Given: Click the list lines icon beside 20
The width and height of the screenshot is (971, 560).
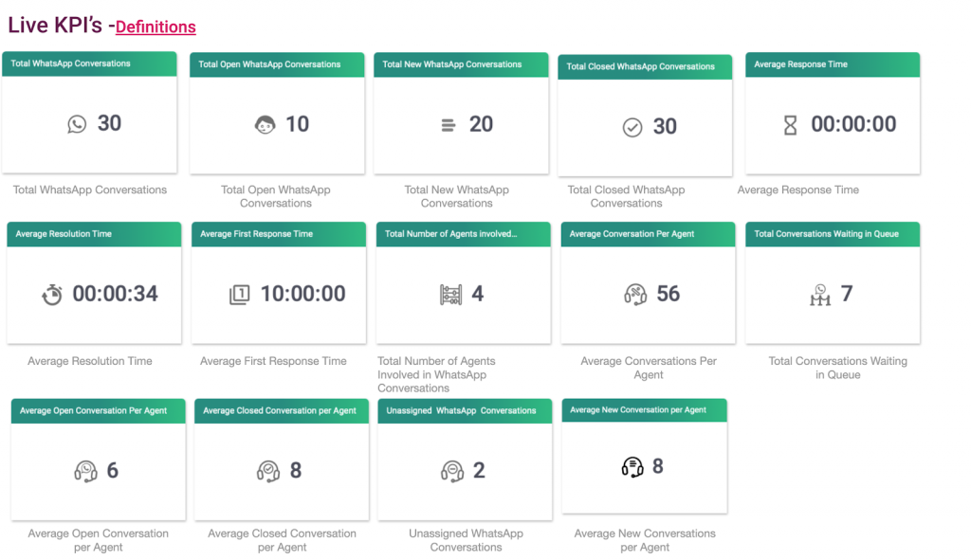Looking at the screenshot, I should click(449, 126).
